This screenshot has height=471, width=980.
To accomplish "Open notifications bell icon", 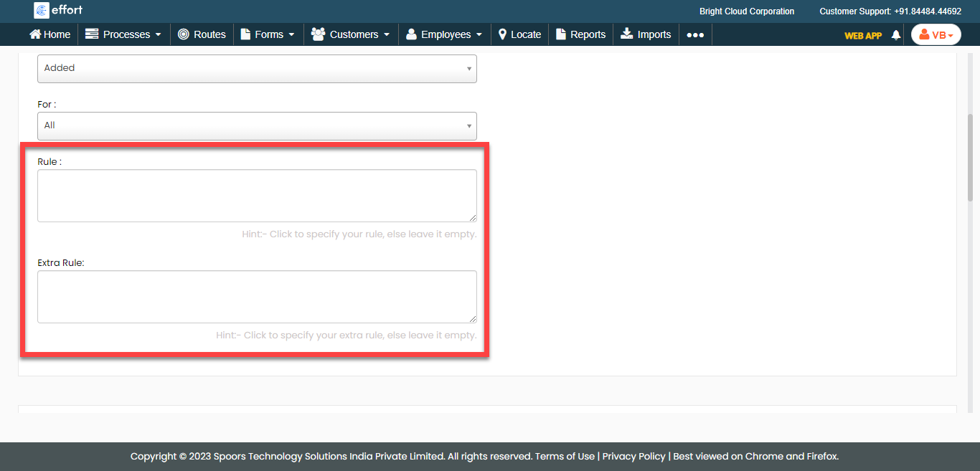I will coord(895,35).
